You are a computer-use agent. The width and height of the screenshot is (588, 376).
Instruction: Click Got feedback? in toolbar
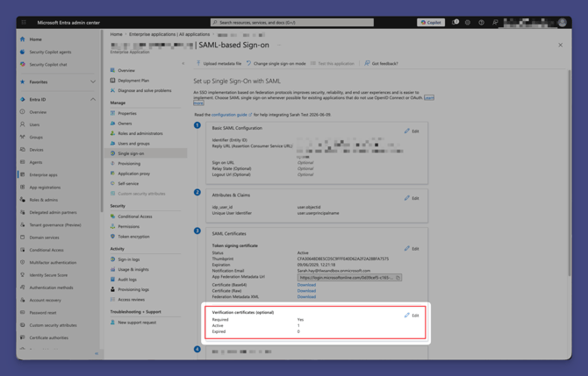pyautogui.click(x=381, y=64)
